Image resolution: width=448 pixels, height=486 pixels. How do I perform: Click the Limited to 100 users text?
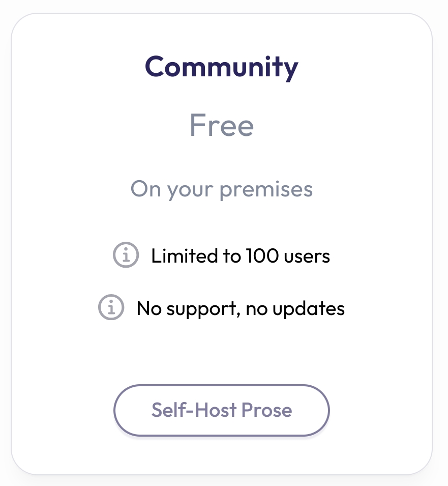[x=241, y=255]
